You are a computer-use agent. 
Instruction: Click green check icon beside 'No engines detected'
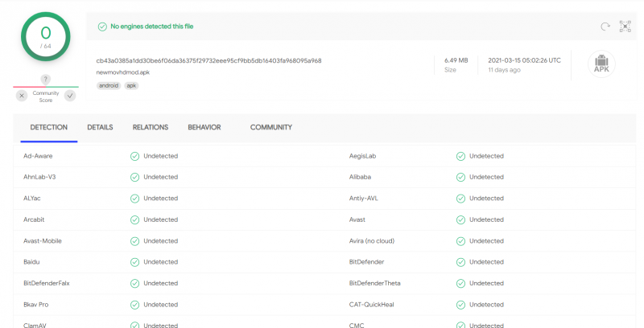click(102, 27)
